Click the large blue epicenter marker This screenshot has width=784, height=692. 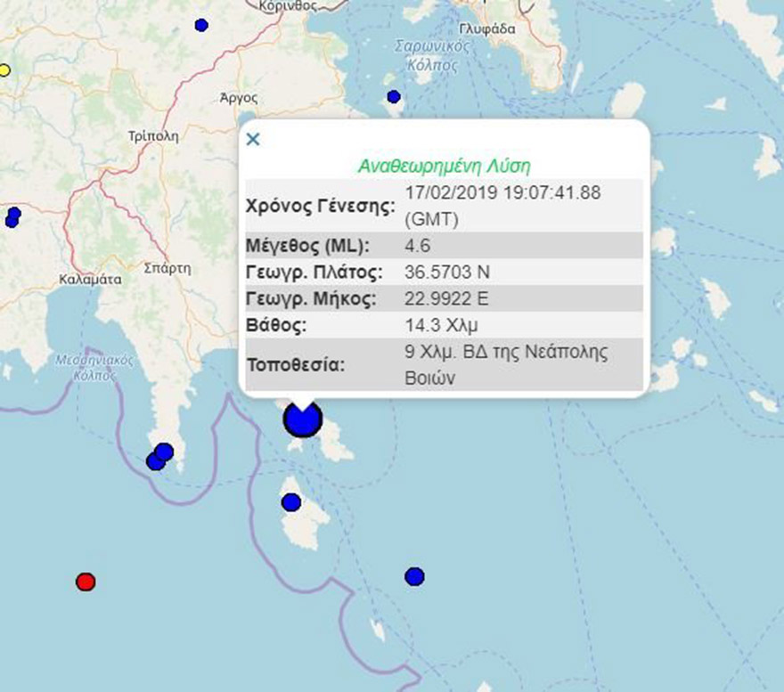(x=302, y=418)
